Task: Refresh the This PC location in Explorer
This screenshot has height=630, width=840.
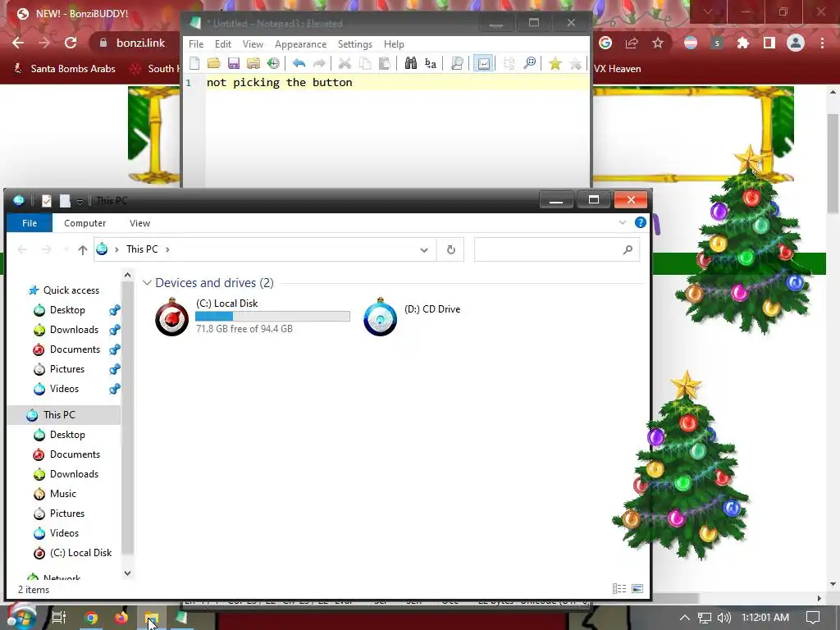Action: point(451,249)
